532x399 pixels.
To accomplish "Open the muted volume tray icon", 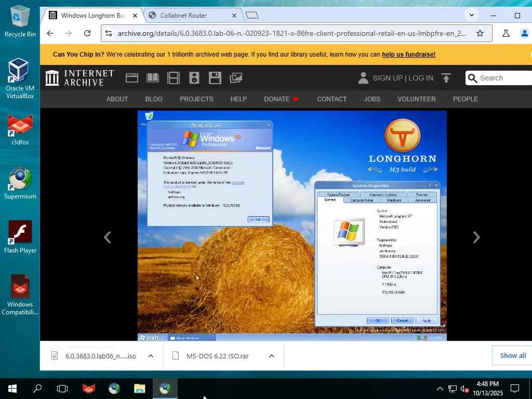I will [x=464, y=389].
